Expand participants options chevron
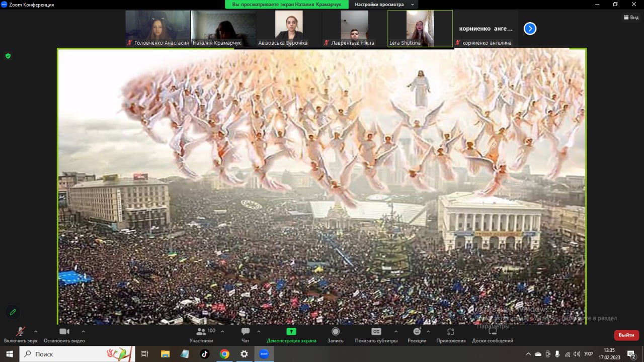The image size is (644, 362). 222,331
